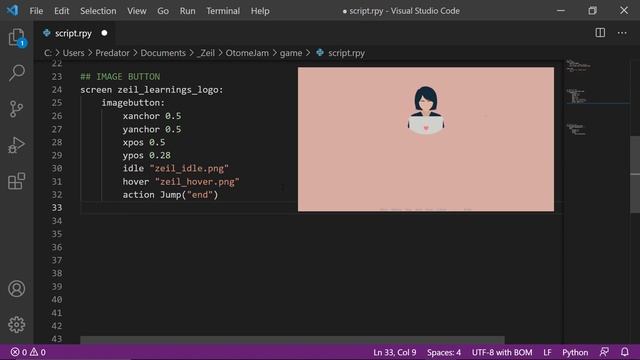Split the editor to the right

(600, 33)
